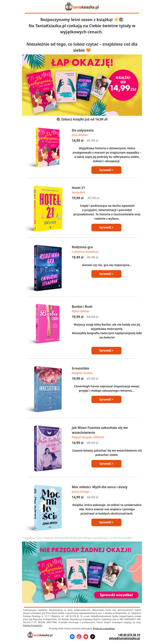Open the Instagram icon in footer

79,636
